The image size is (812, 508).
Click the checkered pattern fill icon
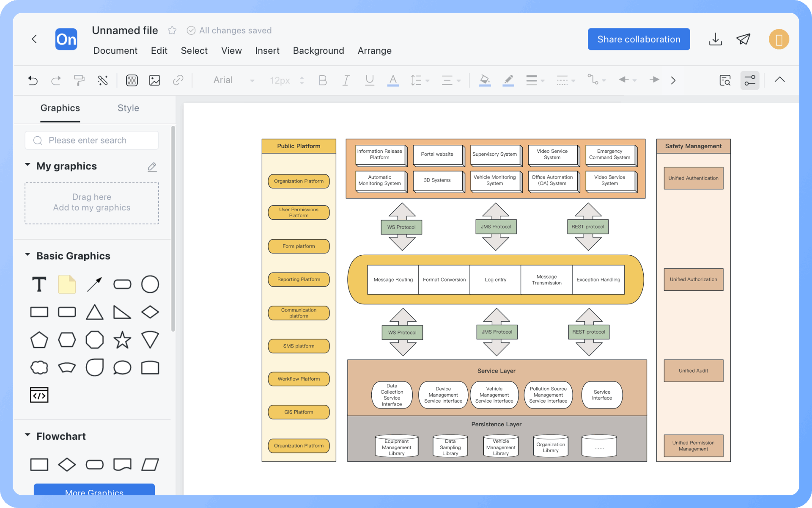pos(132,80)
